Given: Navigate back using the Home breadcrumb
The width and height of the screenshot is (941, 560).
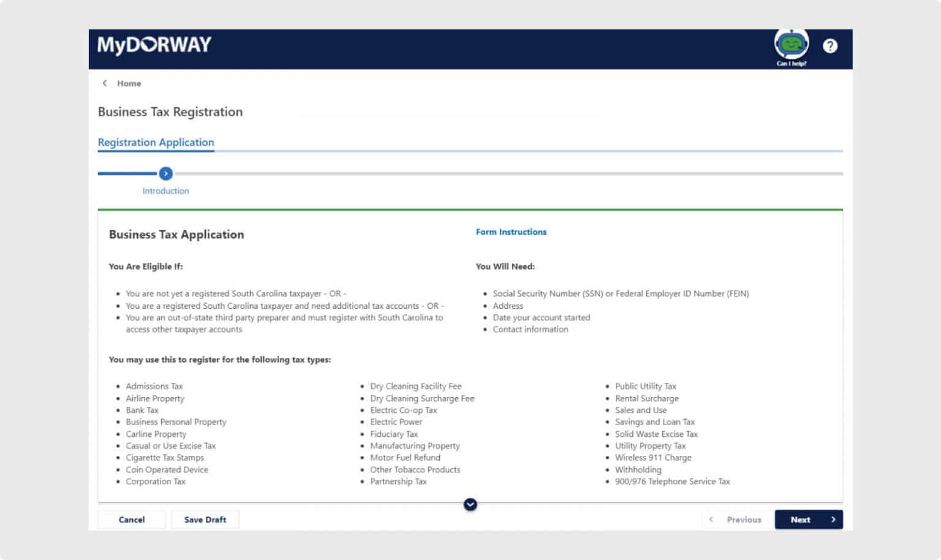Looking at the screenshot, I should (129, 83).
